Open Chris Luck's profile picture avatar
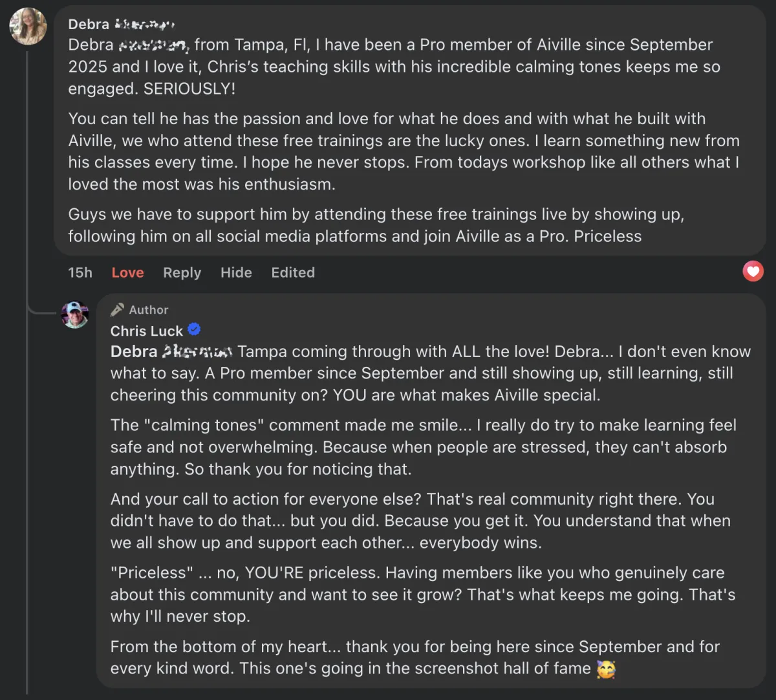Viewport: 776px width, 700px height. (x=75, y=315)
